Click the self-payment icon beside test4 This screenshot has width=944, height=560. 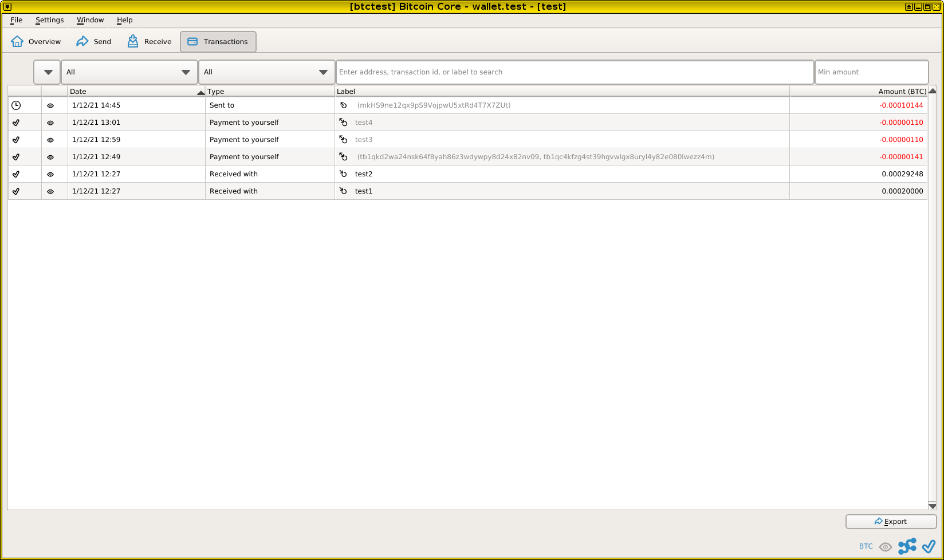point(343,123)
